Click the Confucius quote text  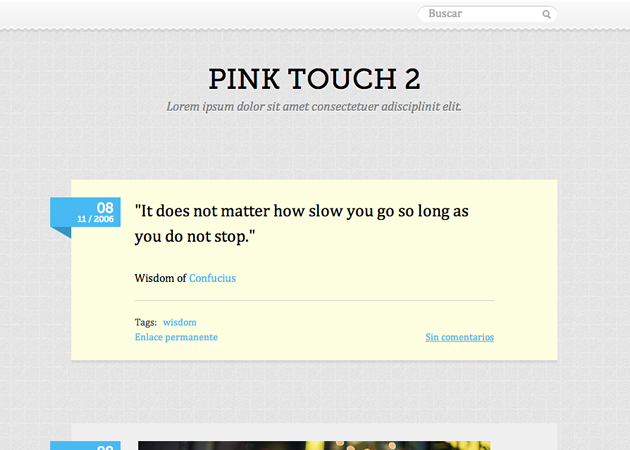coord(301,224)
